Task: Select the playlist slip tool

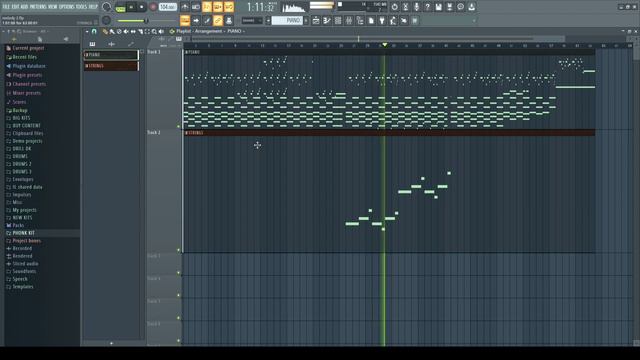Action: tap(133, 31)
